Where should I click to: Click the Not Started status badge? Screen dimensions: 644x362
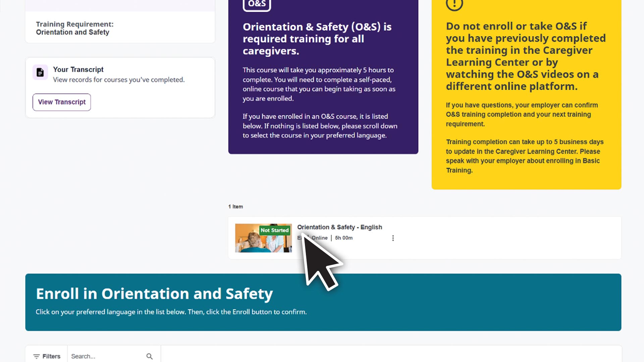274,230
